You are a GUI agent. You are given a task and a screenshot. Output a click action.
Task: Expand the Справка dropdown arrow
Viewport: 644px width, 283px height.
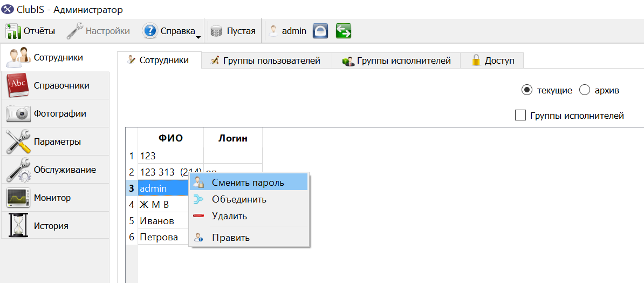[x=198, y=37]
